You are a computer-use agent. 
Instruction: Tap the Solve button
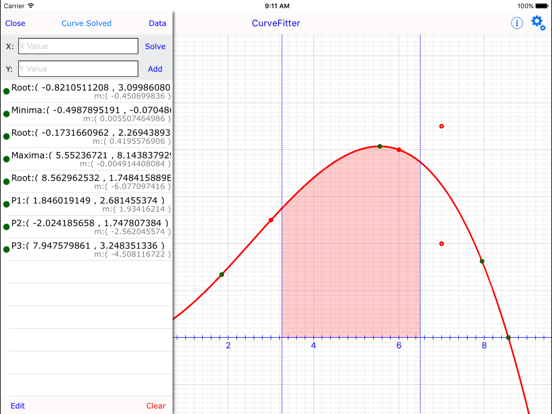click(x=155, y=46)
